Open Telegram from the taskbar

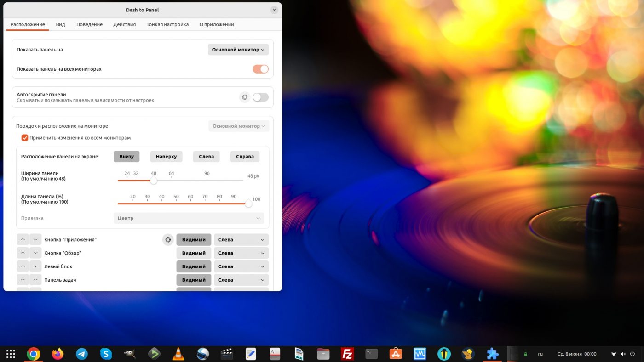(82, 354)
